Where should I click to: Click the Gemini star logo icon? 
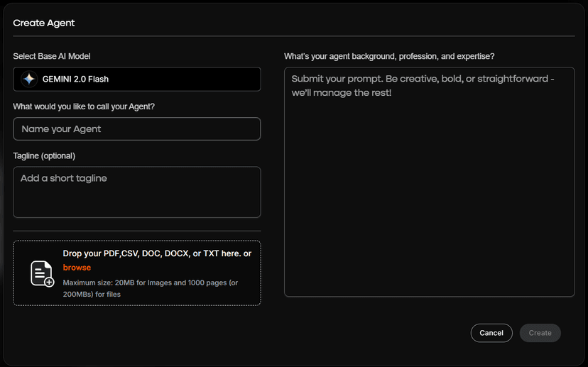(29, 80)
